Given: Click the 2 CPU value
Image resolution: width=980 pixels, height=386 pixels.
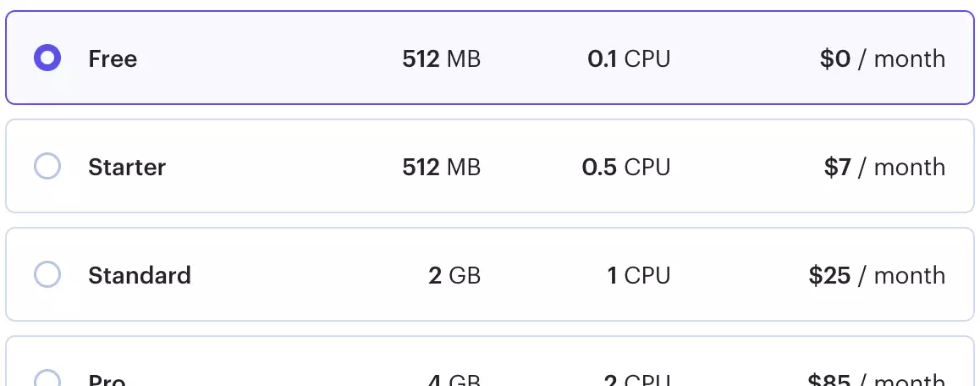Looking at the screenshot, I should point(637,379).
